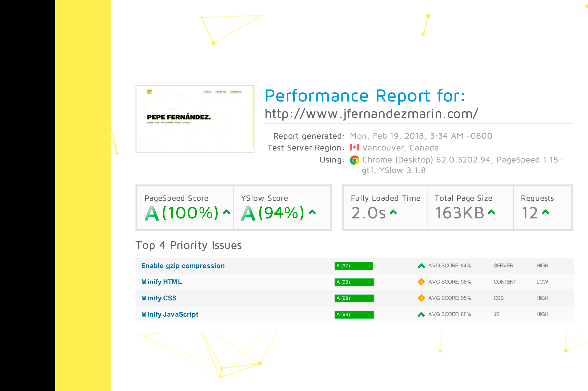Click green up arrow in gzip compression row
588x391 pixels.
pos(421,266)
